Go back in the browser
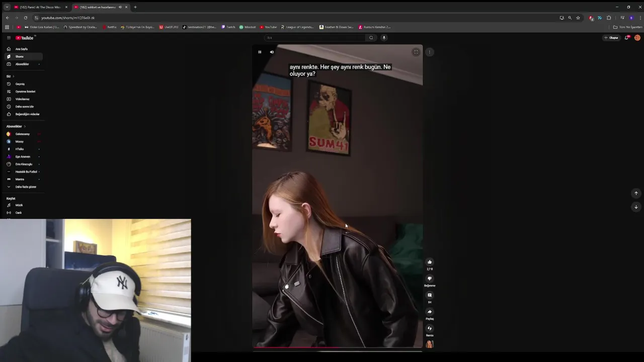The height and width of the screenshot is (362, 644). [7, 18]
